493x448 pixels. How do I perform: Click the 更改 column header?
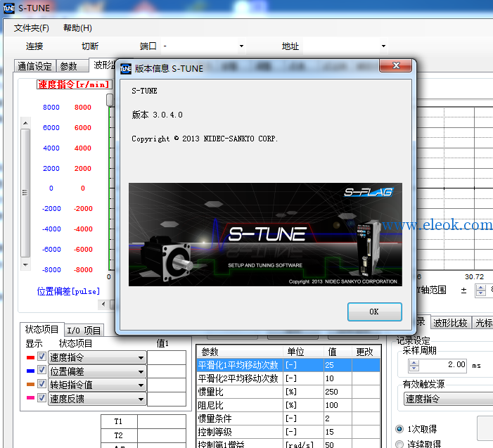(x=366, y=352)
